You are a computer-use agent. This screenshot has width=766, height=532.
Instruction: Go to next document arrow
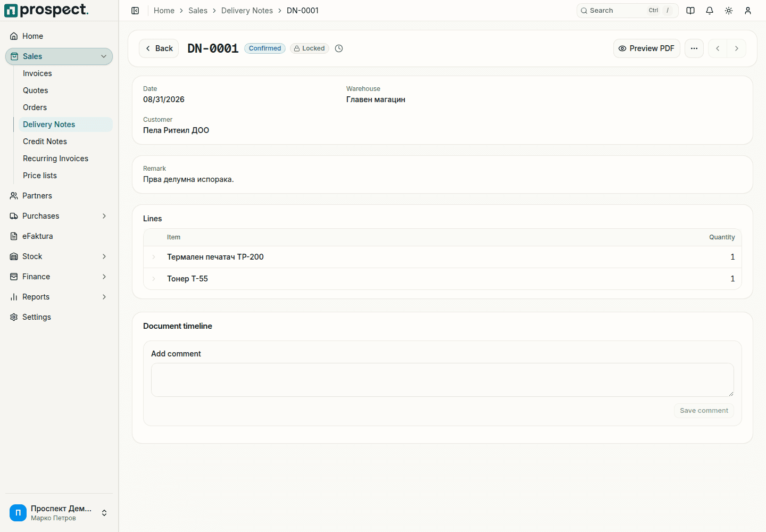point(737,48)
